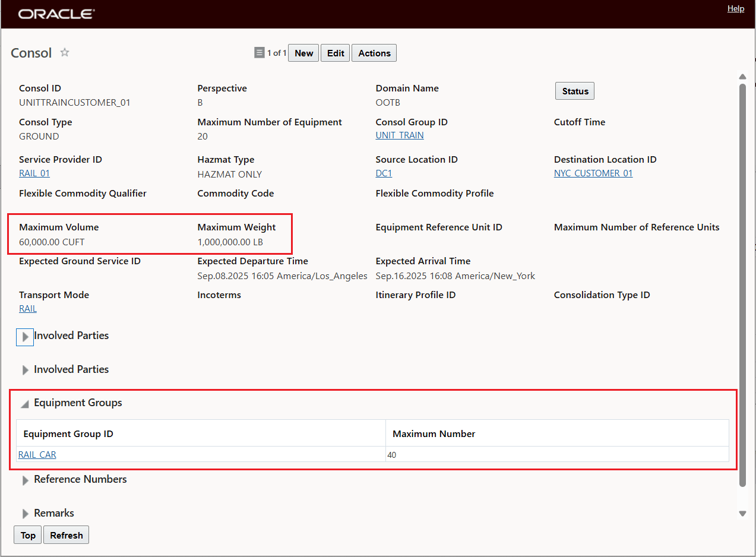This screenshot has width=756, height=557.
Task: Open the RAIL_01 service provider link
Action: point(34,173)
